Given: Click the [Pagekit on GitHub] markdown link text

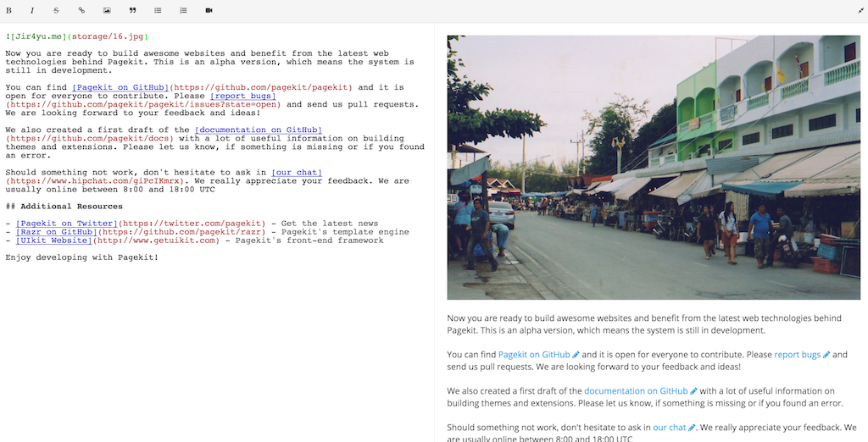Looking at the screenshot, I should 120,87.
